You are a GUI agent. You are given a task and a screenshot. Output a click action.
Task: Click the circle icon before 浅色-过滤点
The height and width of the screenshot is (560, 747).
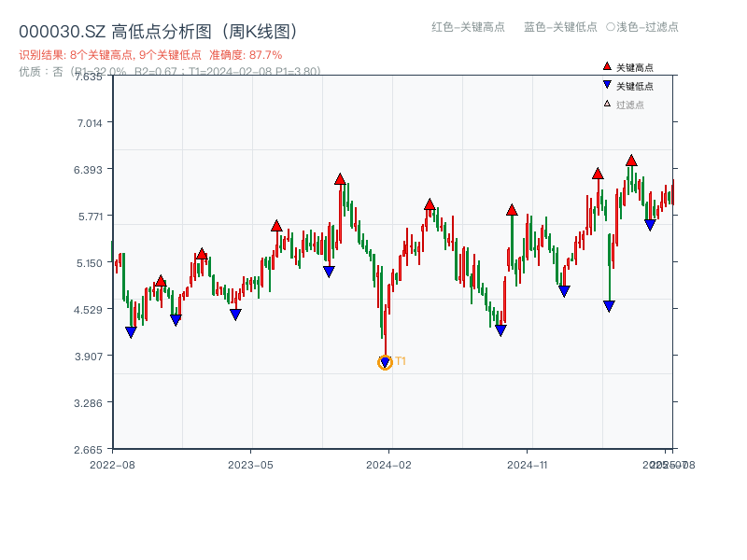click(611, 27)
